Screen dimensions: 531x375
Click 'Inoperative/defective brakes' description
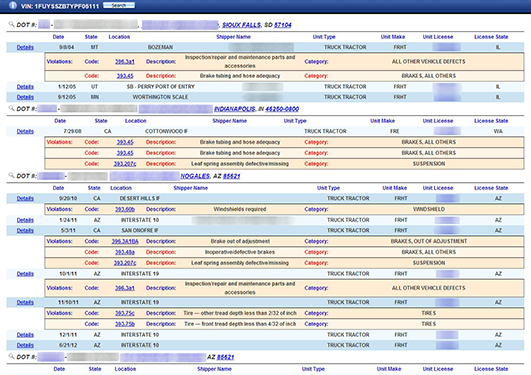click(240, 252)
